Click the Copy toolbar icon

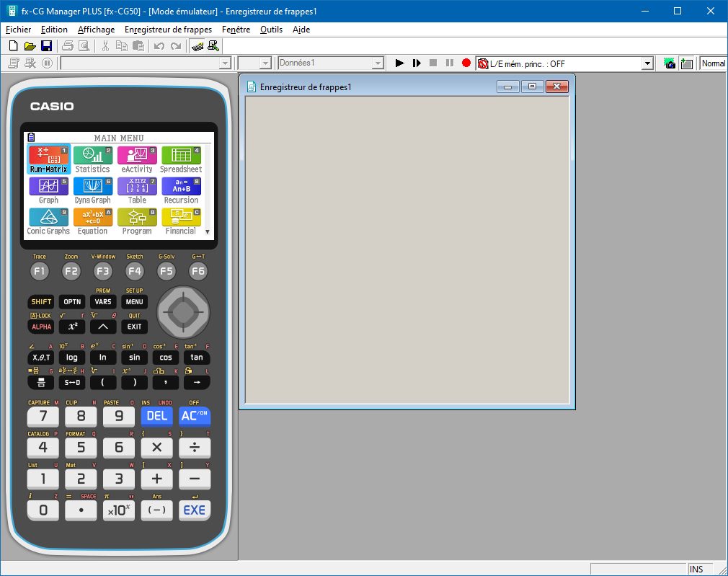pos(122,46)
